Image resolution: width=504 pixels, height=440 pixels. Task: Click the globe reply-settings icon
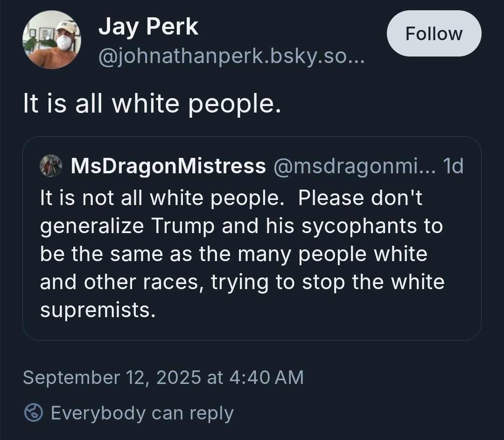click(x=33, y=413)
